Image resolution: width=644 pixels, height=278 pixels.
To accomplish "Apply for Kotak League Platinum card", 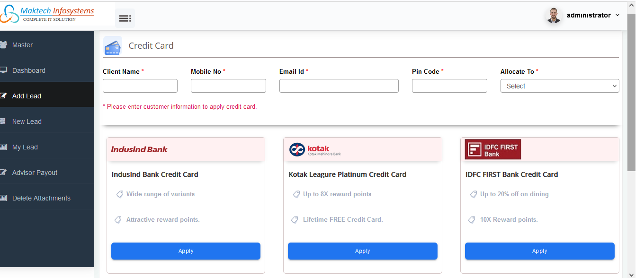I will click(362, 251).
